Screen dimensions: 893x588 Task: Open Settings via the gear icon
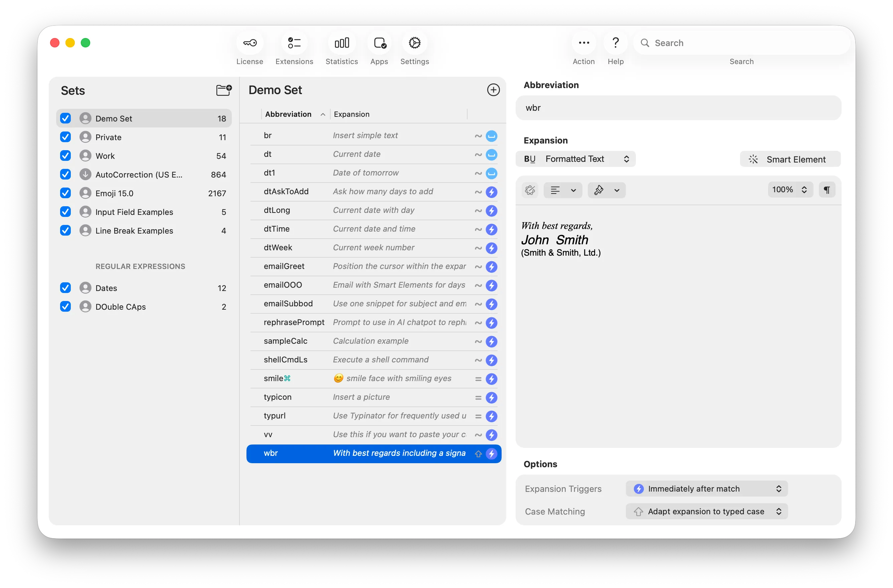click(x=415, y=43)
